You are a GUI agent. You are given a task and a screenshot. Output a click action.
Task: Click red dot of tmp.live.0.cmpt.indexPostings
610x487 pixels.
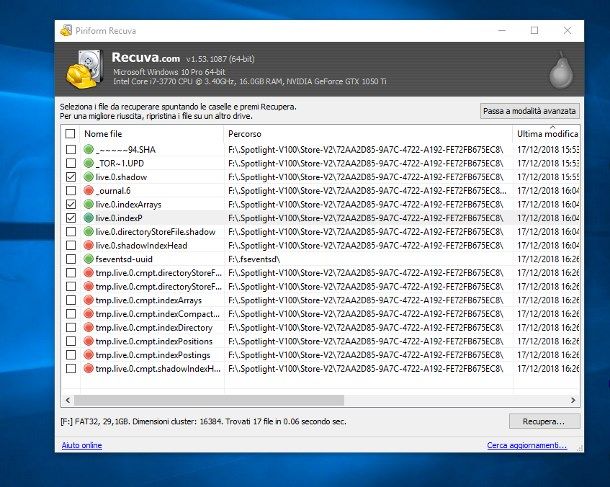click(x=89, y=355)
